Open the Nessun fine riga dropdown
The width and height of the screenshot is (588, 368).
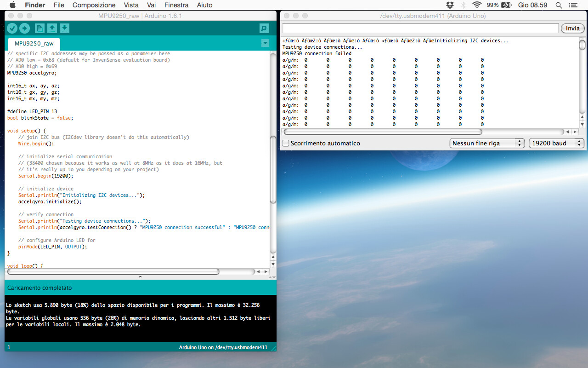pos(486,143)
